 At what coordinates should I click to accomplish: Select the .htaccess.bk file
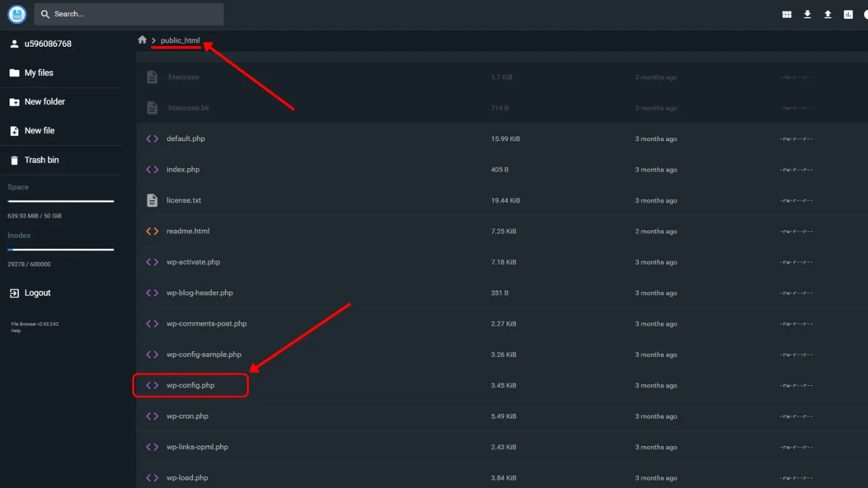pos(502,108)
